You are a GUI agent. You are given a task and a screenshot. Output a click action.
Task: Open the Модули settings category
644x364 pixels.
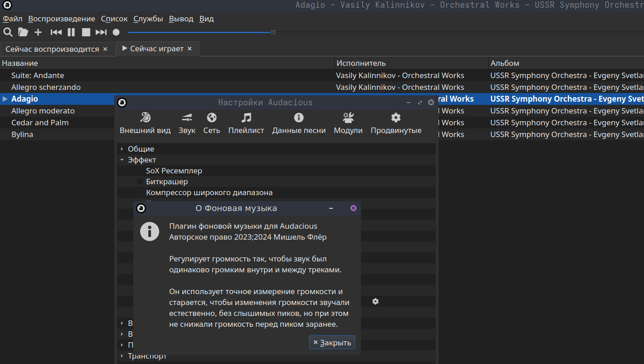[348, 123]
